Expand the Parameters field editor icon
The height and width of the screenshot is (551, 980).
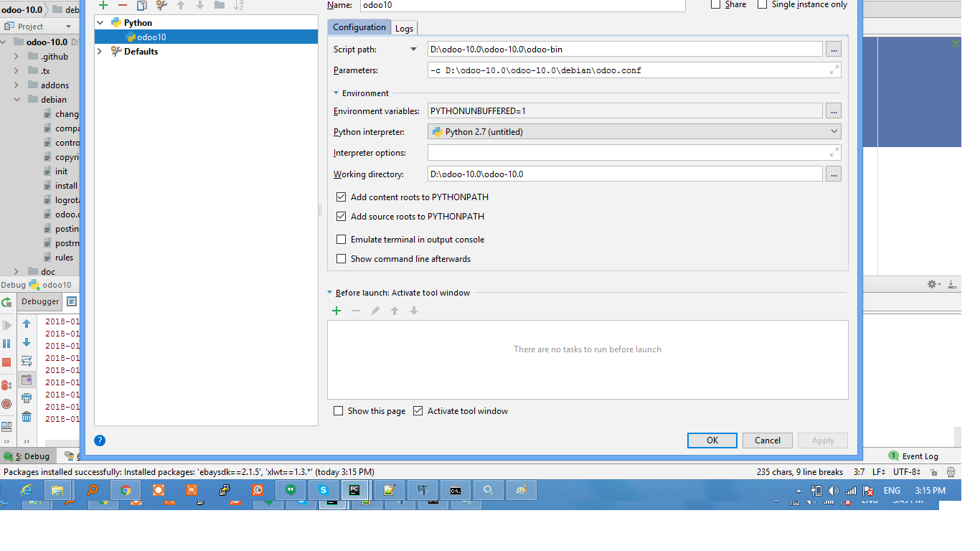tap(834, 70)
